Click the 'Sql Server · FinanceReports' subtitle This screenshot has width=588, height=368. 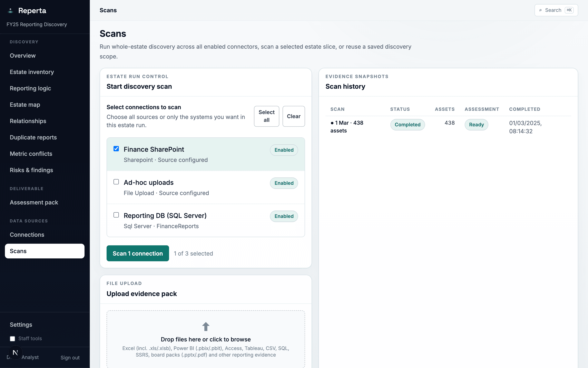[161, 226]
